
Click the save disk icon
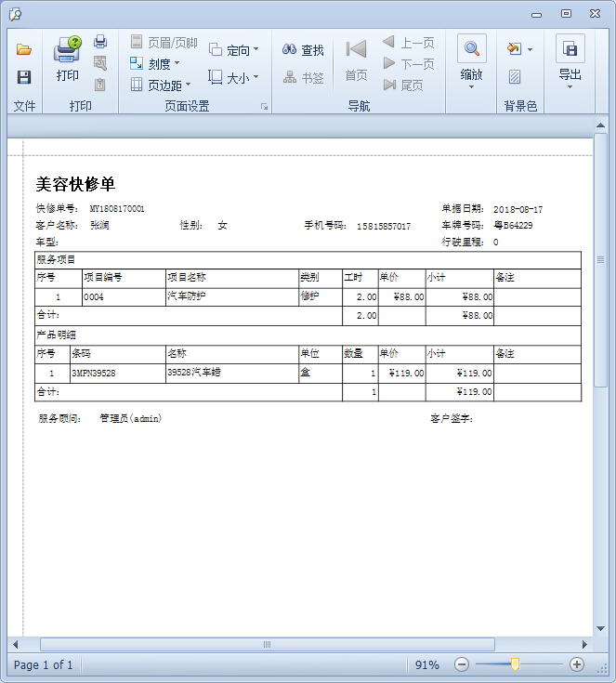(x=24, y=77)
